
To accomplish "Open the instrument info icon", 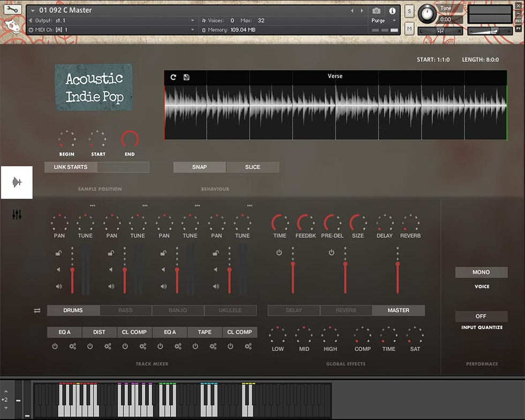I will pos(392,11).
